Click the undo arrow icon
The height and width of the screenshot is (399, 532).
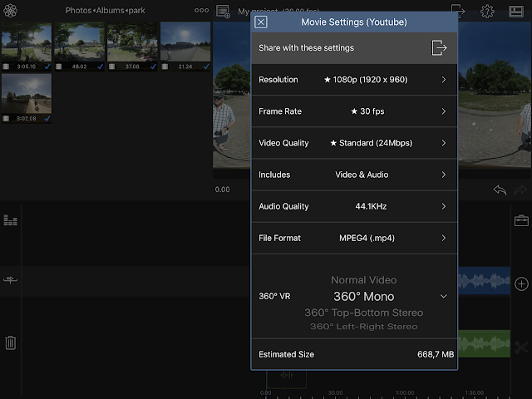[500, 190]
